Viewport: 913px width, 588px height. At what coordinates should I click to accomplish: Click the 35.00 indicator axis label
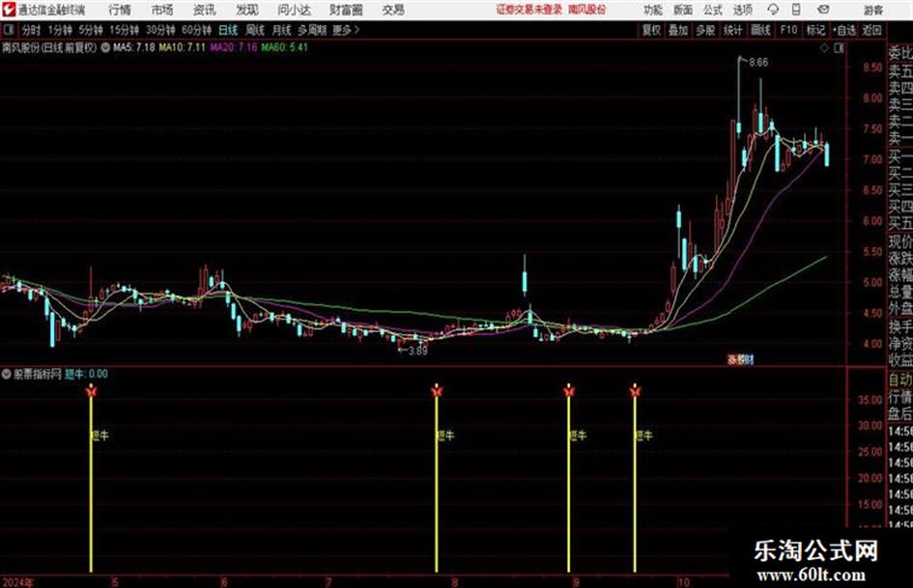[x=870, y=400]
